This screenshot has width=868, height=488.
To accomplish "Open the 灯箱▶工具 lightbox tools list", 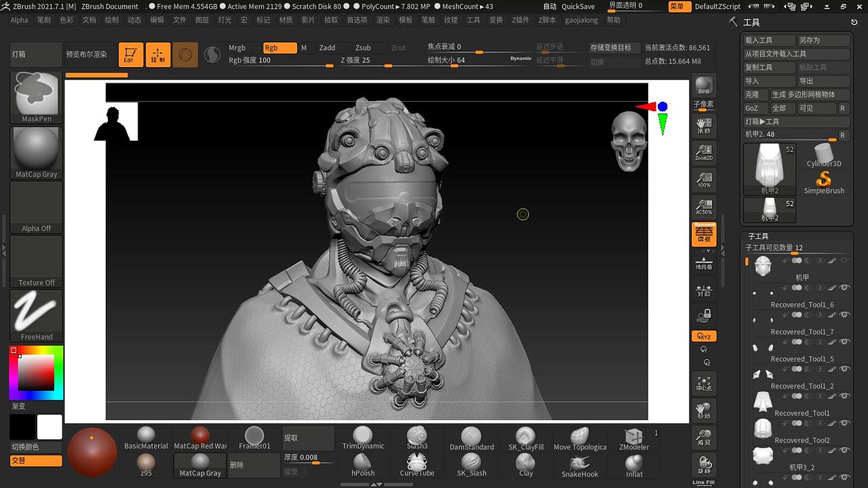I will pos(796,121).
